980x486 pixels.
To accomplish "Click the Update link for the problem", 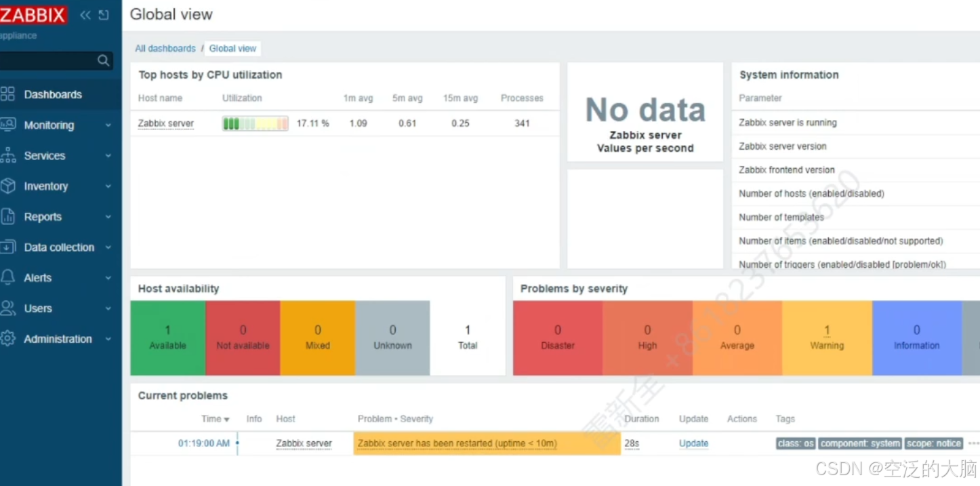I will point(693,443).
